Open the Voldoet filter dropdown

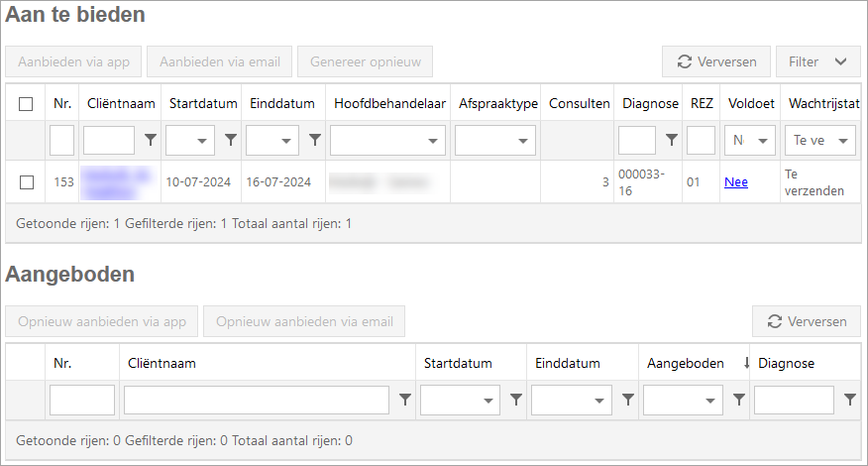(x=749, y=141)
